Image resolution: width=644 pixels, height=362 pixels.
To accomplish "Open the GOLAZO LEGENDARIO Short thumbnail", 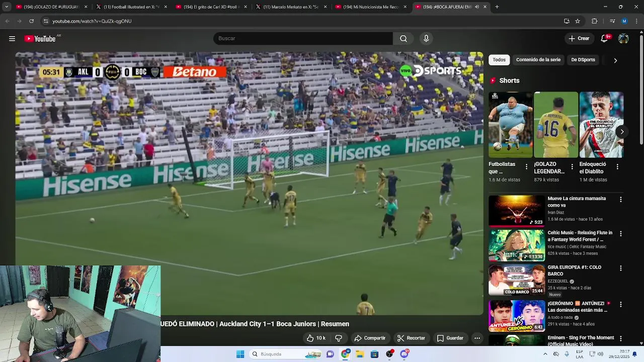I will click(x=556, y=125).
